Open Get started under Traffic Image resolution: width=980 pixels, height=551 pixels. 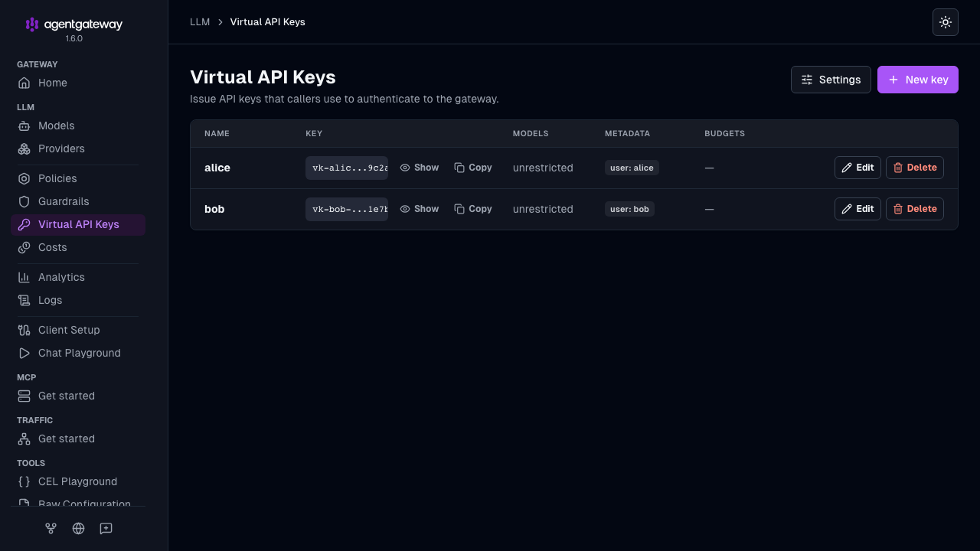(x=78, y=439)
